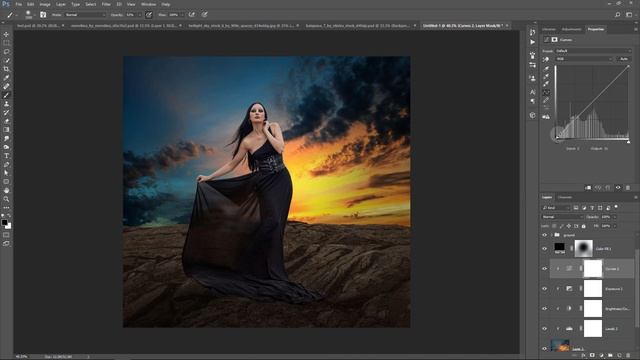
Task: Select the Crop tool
Action: click(6, 69)
